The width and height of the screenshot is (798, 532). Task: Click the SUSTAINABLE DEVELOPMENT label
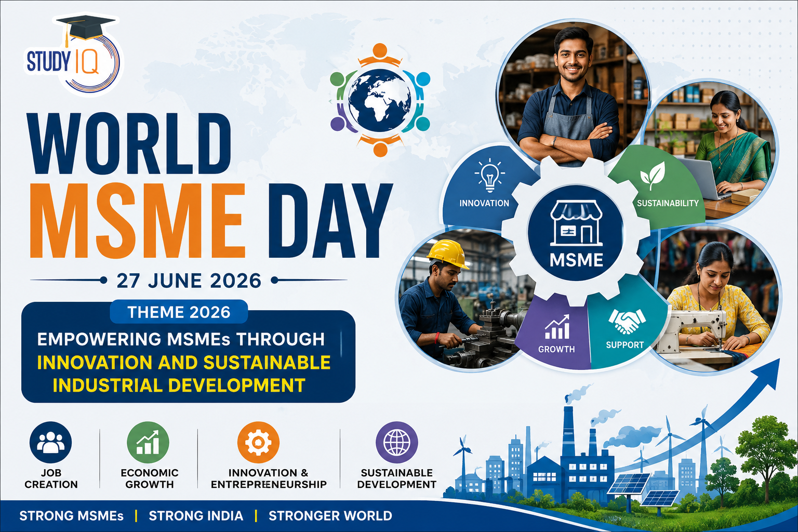397,478
